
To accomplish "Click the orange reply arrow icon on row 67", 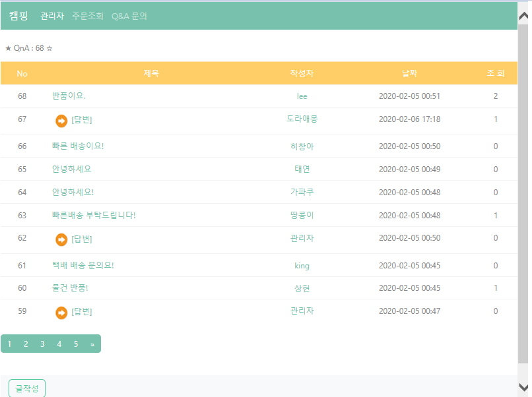I will [x=61, y=120].
